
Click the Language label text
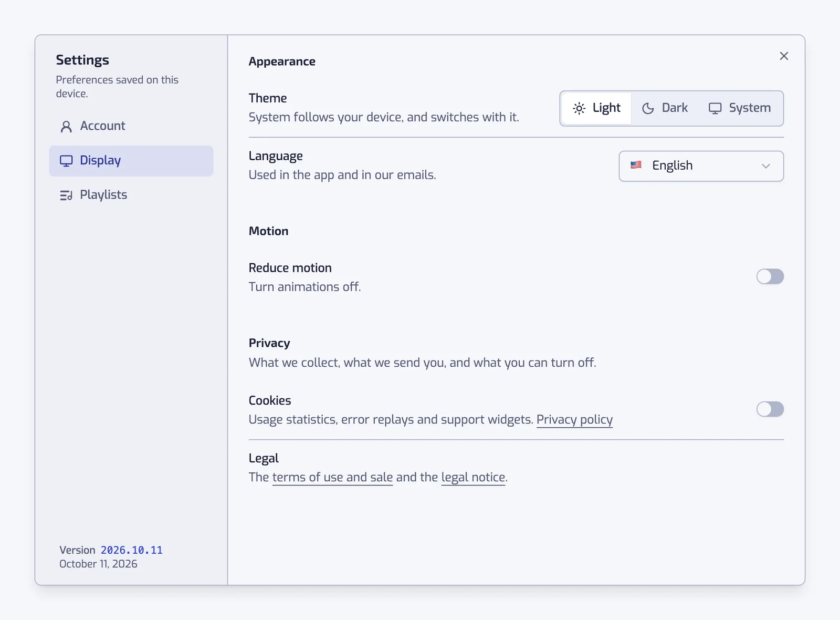[x=276, y=157]
